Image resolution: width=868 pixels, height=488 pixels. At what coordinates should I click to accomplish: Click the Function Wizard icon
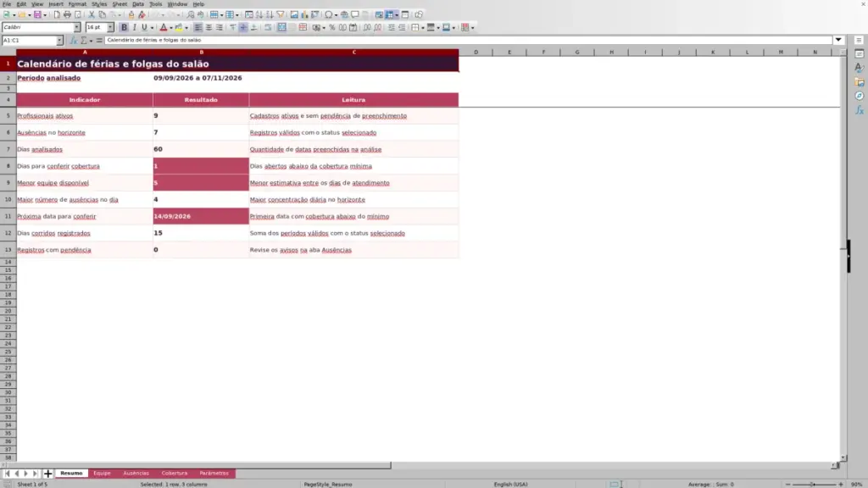[x=74, y=41]
